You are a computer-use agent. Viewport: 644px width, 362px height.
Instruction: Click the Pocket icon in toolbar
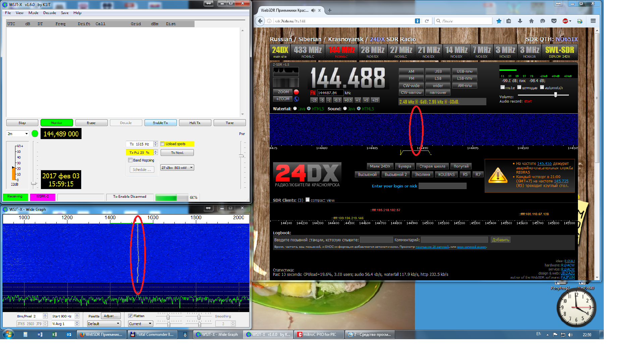point(554,21)
